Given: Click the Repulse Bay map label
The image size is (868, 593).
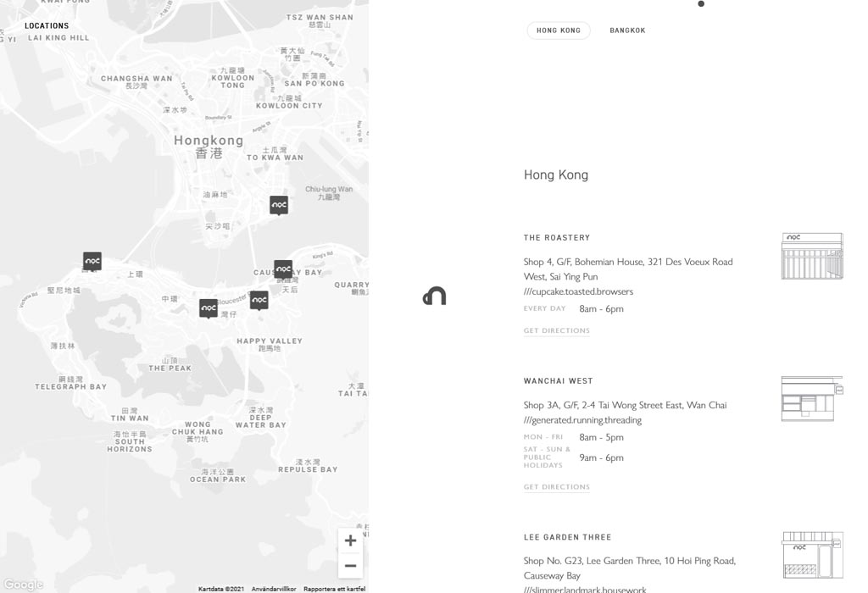Looking at the screenshot, I should pyautogui.click(x=308, y=466).
